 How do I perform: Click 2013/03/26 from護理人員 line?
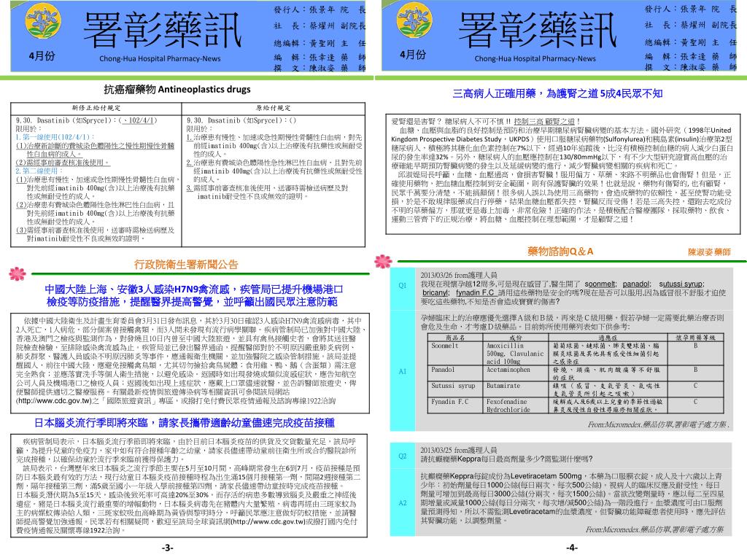459,275
